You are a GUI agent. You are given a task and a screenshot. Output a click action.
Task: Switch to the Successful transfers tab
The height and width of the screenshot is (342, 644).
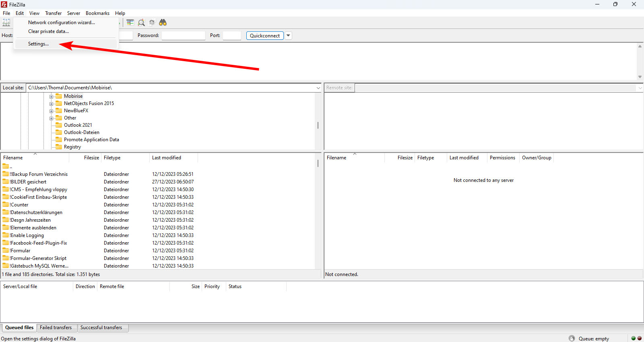[x=101, y=328]
